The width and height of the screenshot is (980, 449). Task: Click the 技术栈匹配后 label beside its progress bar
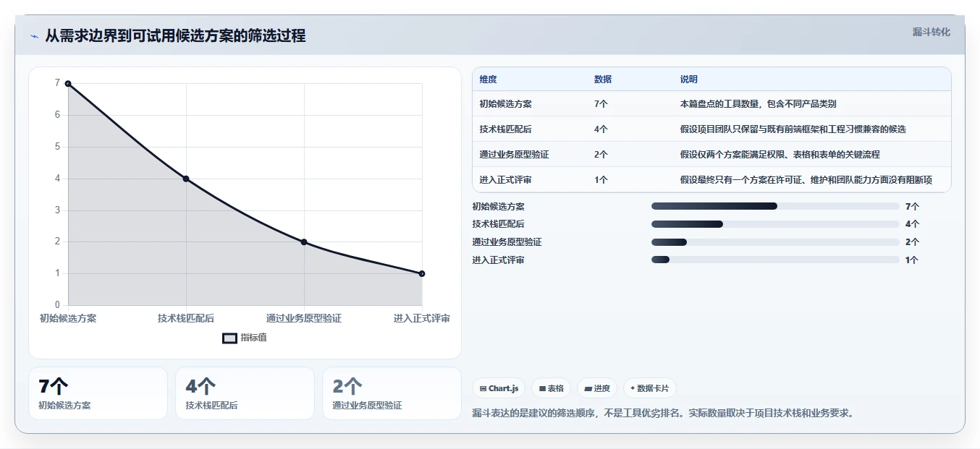[x=499, y=224]
